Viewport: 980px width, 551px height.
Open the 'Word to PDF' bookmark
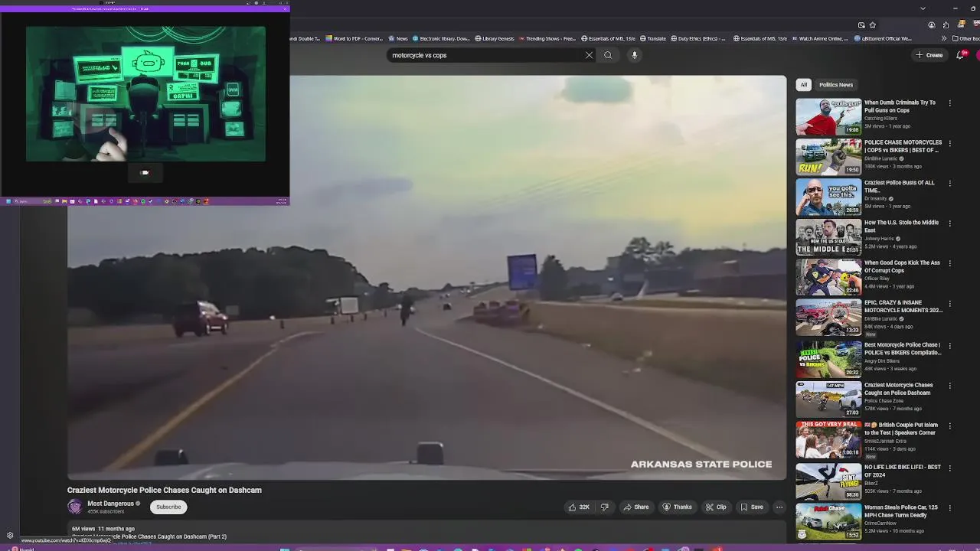click(x=354, y=38)
